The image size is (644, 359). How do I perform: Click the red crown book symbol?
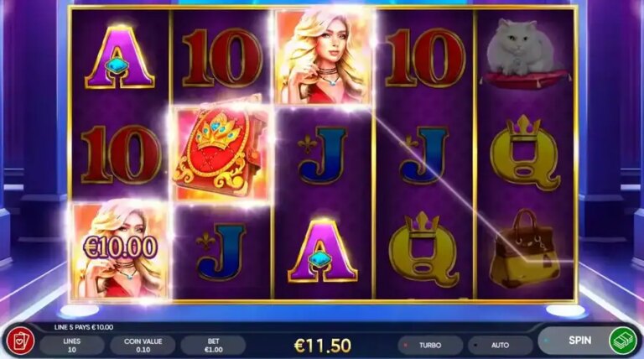coord(221,153)
